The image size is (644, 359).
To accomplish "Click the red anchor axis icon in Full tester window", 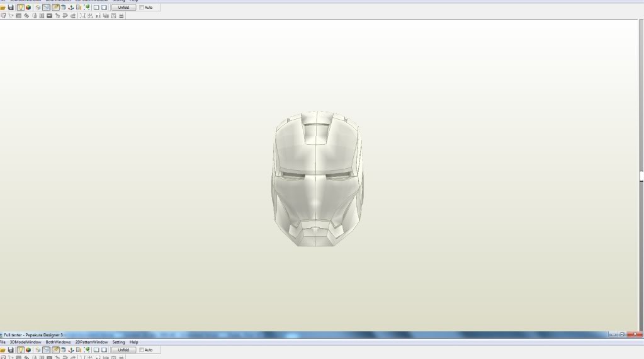I will coord(71,350).
